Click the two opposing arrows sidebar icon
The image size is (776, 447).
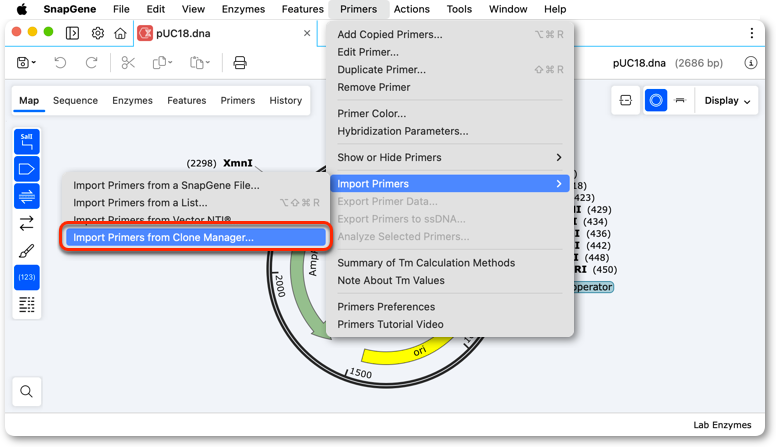(27, 223)
